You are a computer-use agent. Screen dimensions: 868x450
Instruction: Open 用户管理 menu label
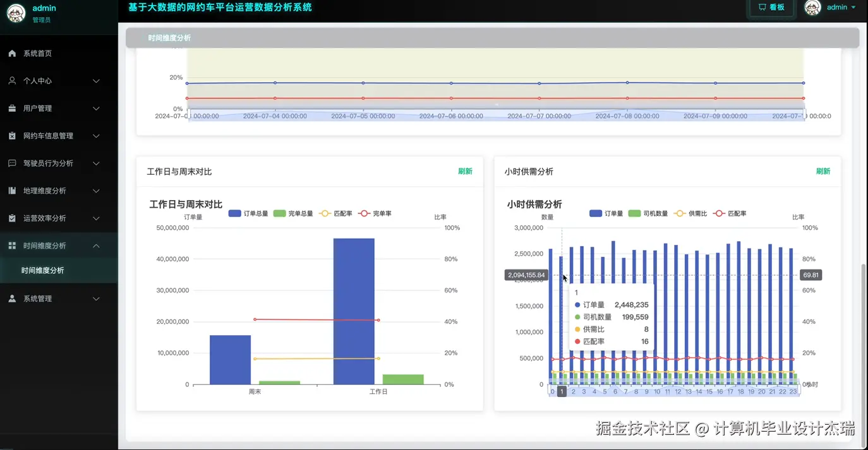click(38, 109)
